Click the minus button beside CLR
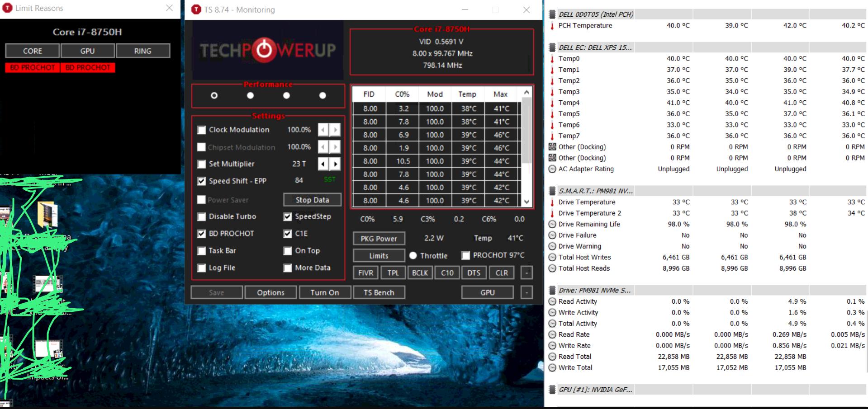This screenshot has width=868, height=409. (526, 273)
